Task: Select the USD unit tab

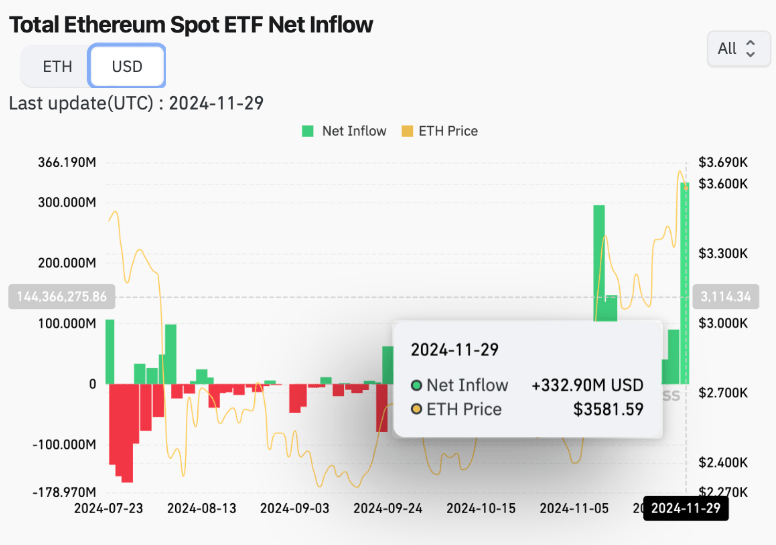Action: coord(127,67)
